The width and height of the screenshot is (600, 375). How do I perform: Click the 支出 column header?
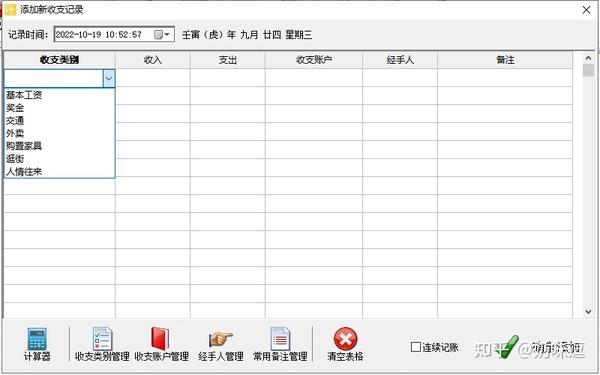(228, 60)
